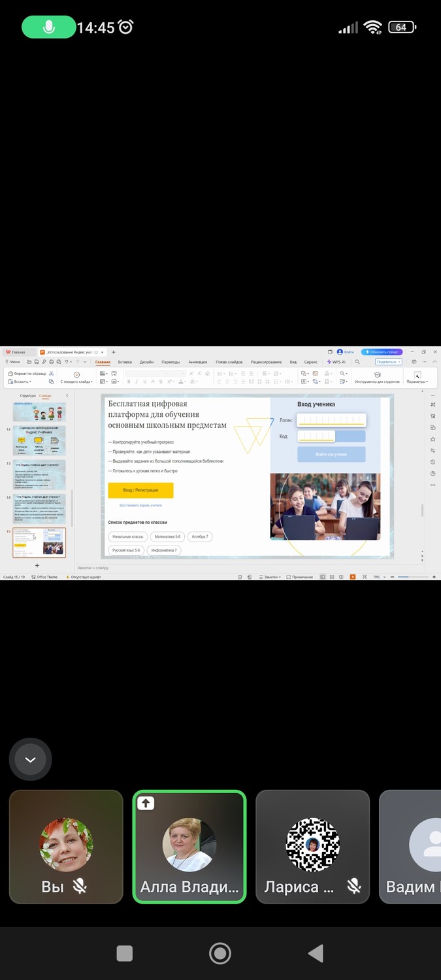
Task: Select the Алгебра 7 subject chip
Action: [199, 536]
